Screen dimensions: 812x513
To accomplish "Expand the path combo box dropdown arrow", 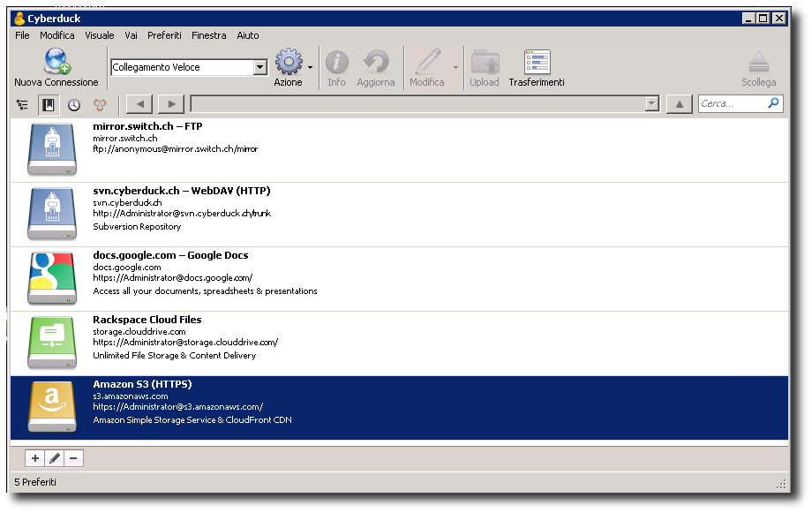I will [652, 103].
